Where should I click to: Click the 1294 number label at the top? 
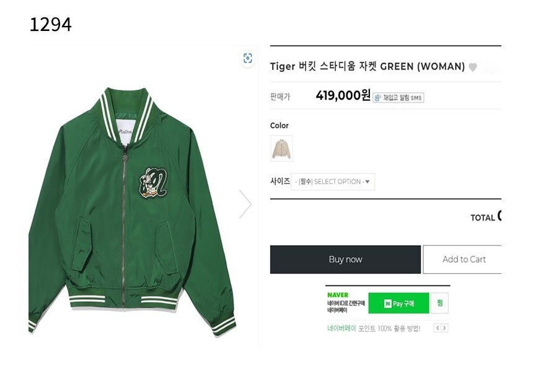pyautogui.click(x=50, y=25)
